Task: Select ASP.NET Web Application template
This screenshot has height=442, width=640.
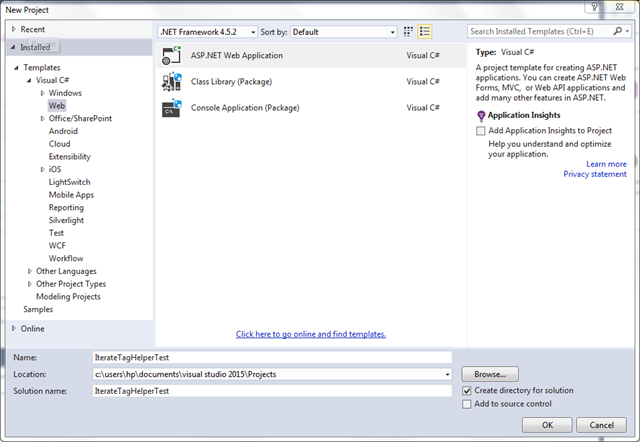Action: (x=311, y=56)
